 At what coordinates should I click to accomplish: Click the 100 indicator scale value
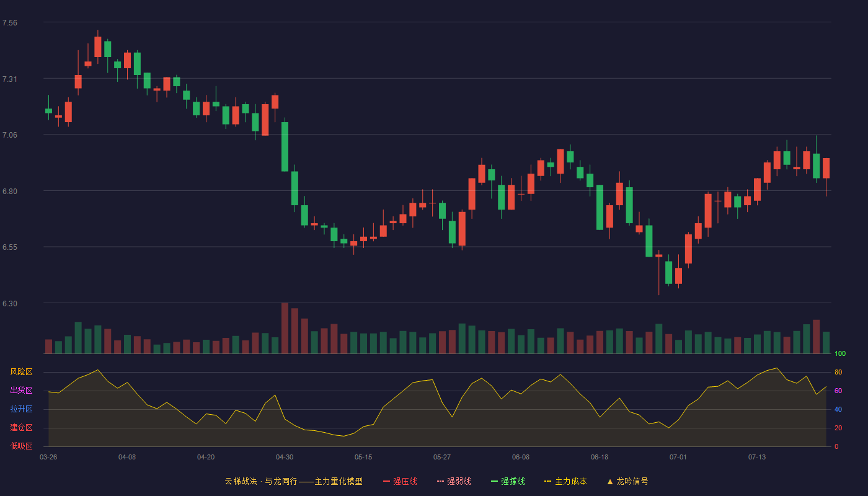pos(840,353)
